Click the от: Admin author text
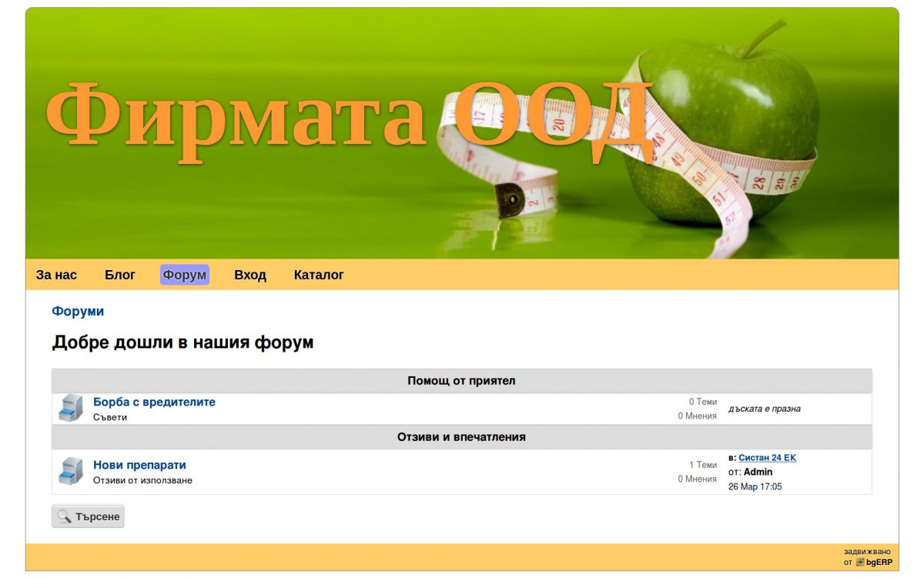The image size is (924, 578). coord(750,472)
